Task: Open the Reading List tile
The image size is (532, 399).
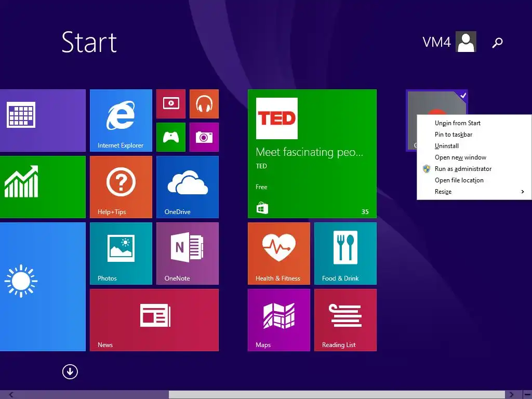Action: 345,320
